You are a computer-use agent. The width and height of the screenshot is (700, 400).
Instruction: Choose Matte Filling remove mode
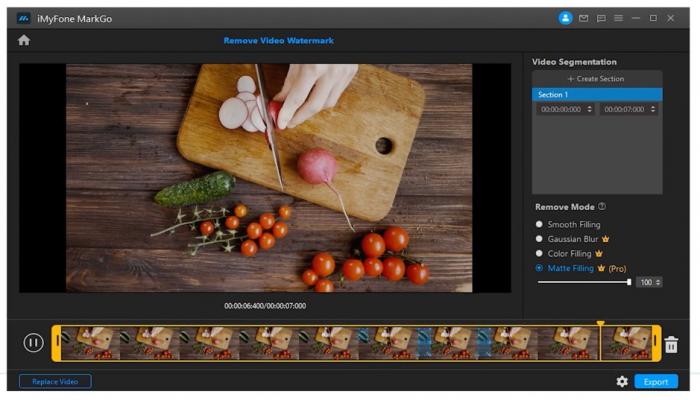[x=541, y=268]
